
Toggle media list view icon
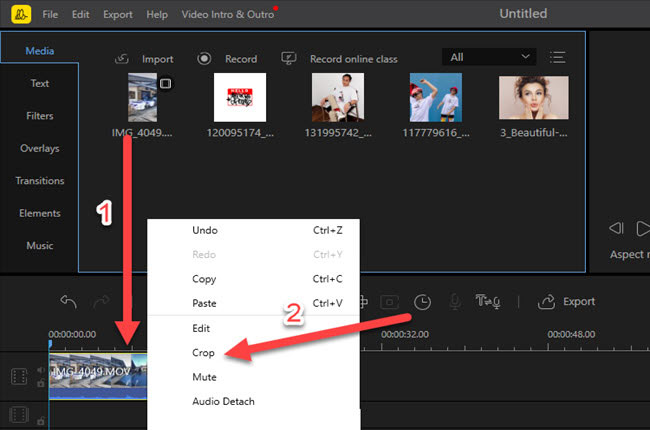[x=558, y=57]
